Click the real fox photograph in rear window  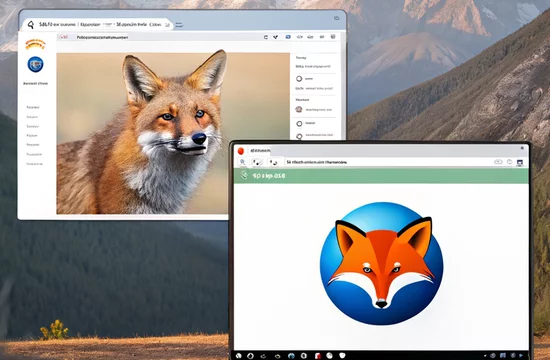(x=173, y=133)
